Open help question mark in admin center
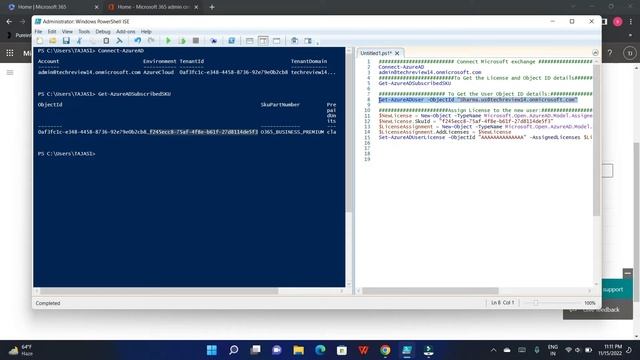 tap(610, 53)
